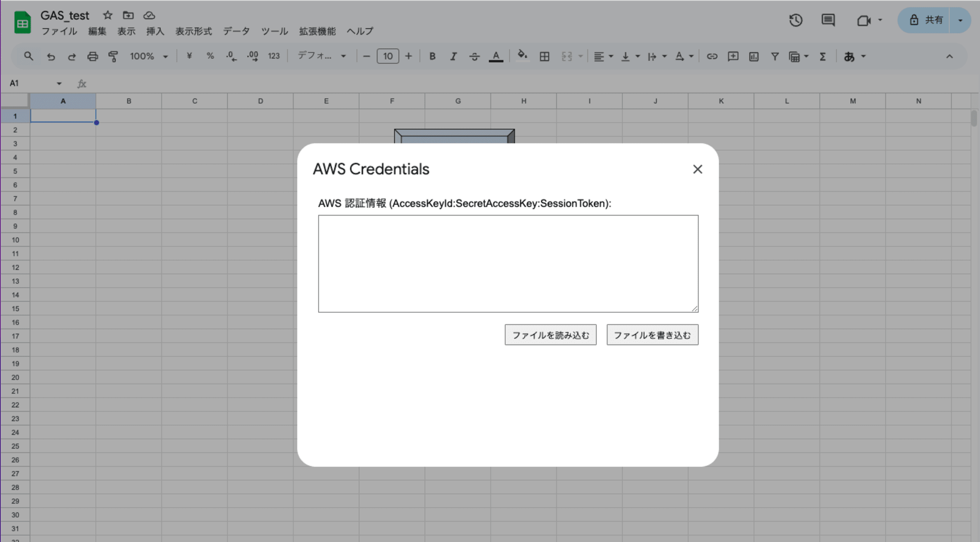Screen dimensions: 980x542
Task: Toggle italic formatting
Action: (453, 56)
